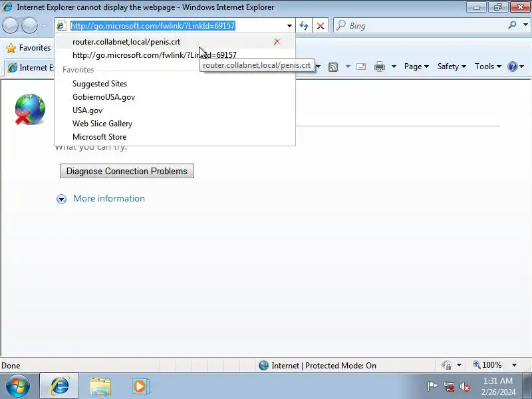Open the search provider dropdown arrow
The width and height of the screenshot is (532, 399).
coord(525,25)
